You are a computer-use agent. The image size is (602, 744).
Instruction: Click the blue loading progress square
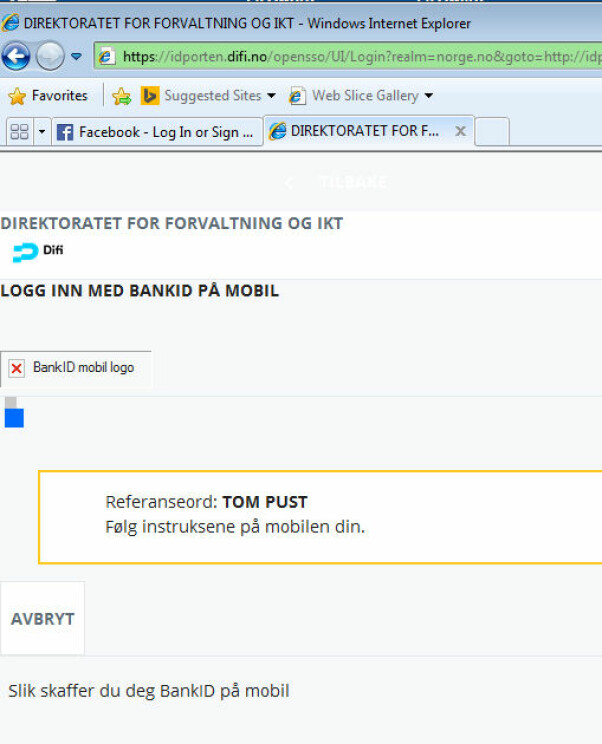click(14, 418)
